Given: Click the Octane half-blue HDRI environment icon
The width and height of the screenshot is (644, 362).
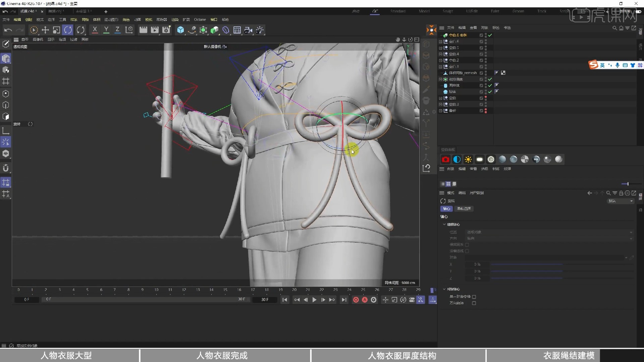Looking at the screenshot, I should (457, 160).
